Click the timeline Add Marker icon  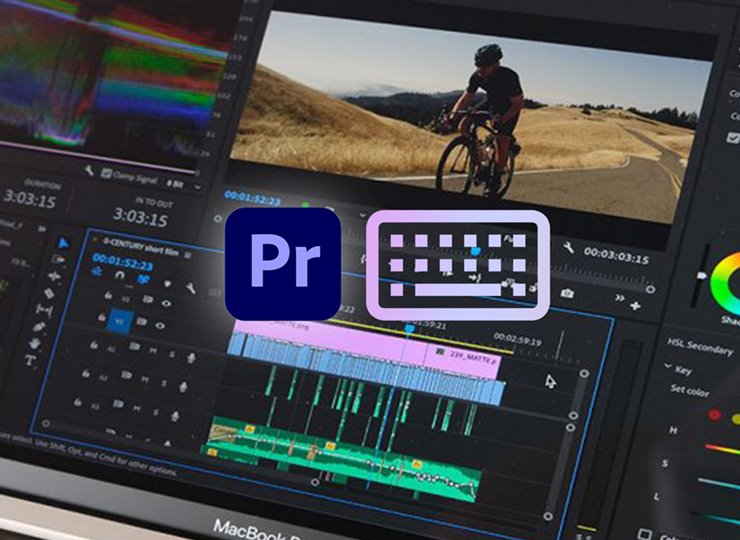(x=167, y=284)
